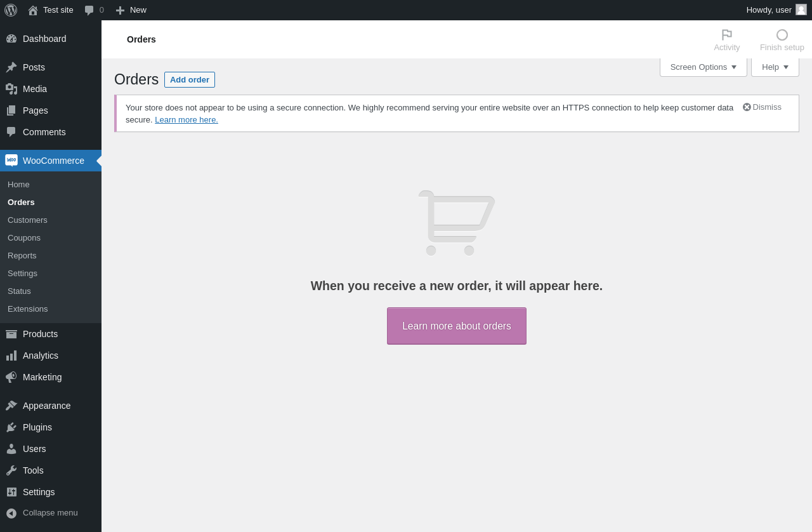Open the Media menu label

point(35,89)
